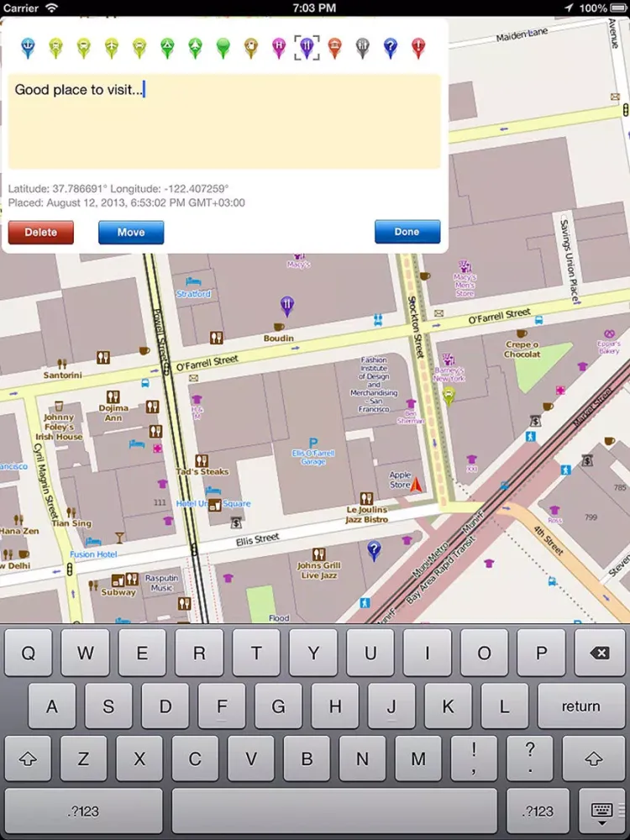This screenshot has height=840, width=630.
Task: Switch to numbers with right .?123 key
Action: (x=538, y=811)
